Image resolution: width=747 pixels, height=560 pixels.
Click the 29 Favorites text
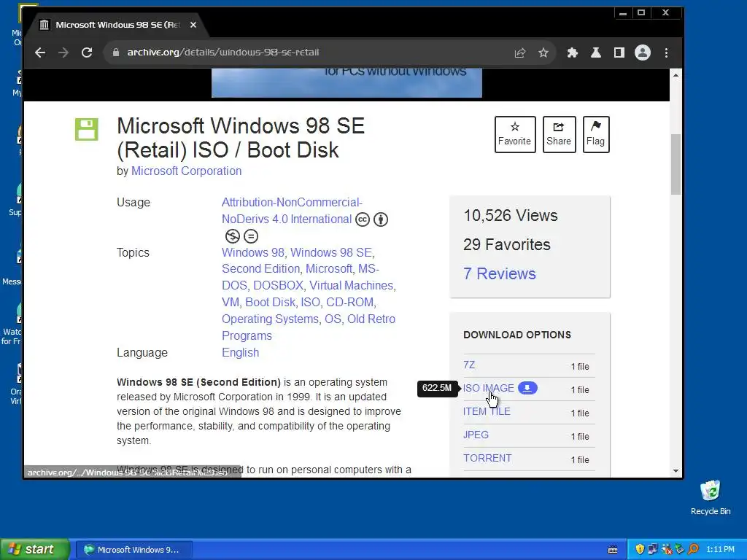(x=507, y=245)
